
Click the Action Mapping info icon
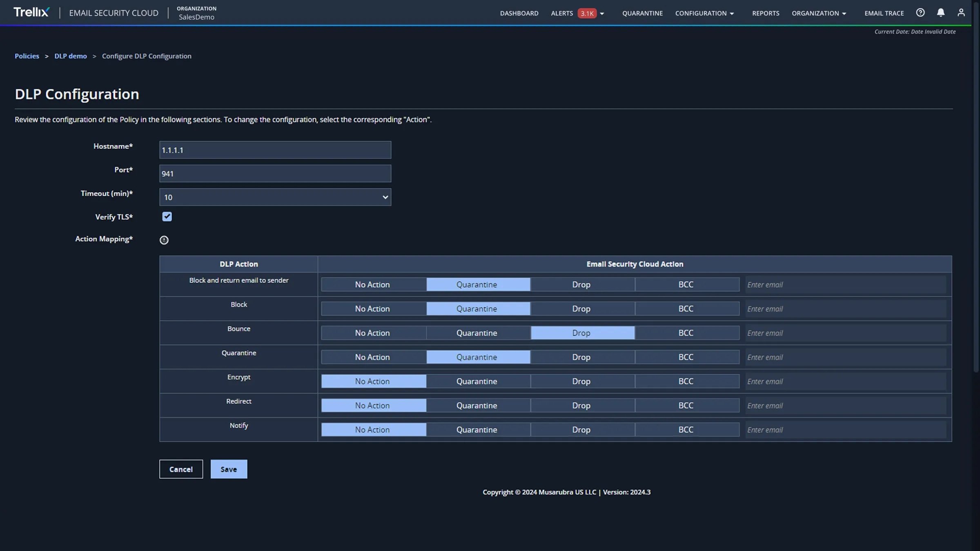click(x=164, y=240)
